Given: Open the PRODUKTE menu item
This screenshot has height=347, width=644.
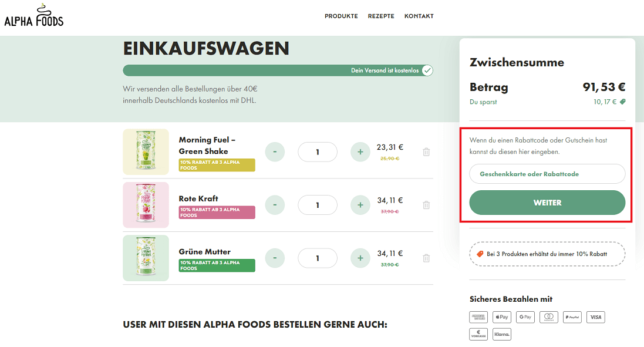Looking at the screenshot, I should 341,16.
